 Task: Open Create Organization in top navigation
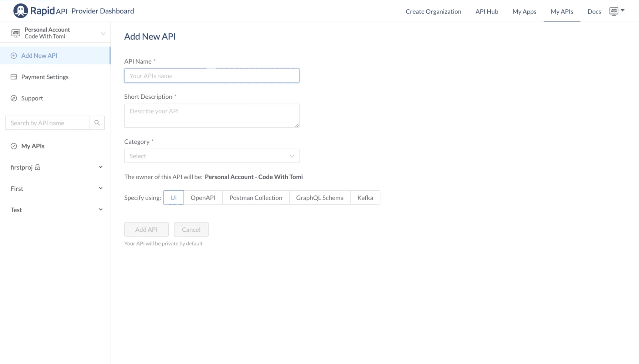[433, 12]
